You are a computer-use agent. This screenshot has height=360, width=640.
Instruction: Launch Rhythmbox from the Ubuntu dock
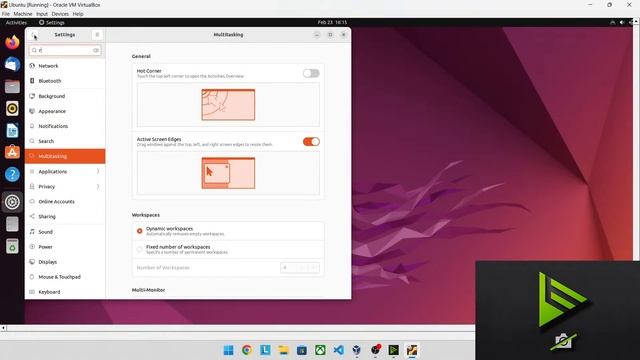click(x=12, y=109)
